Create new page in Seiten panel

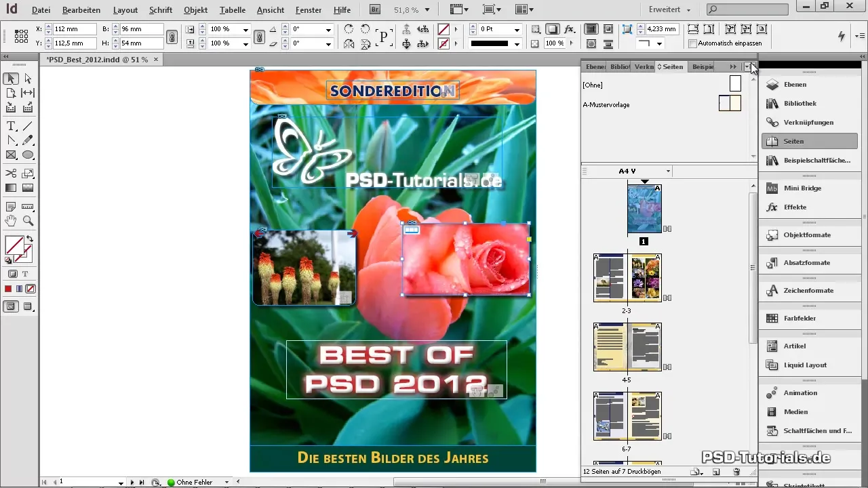pyautogui.click(x=716, y=472)
